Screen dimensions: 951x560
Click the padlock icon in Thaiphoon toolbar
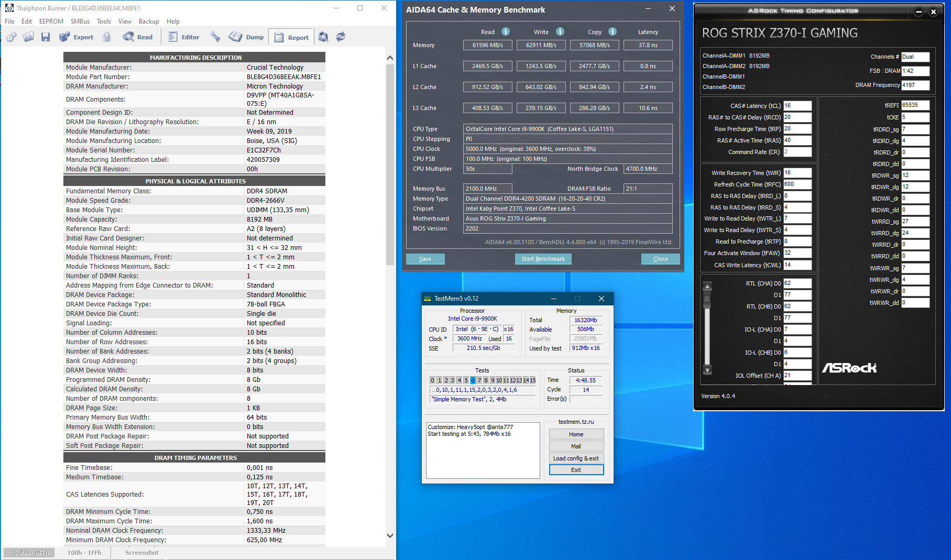[107, 37]
